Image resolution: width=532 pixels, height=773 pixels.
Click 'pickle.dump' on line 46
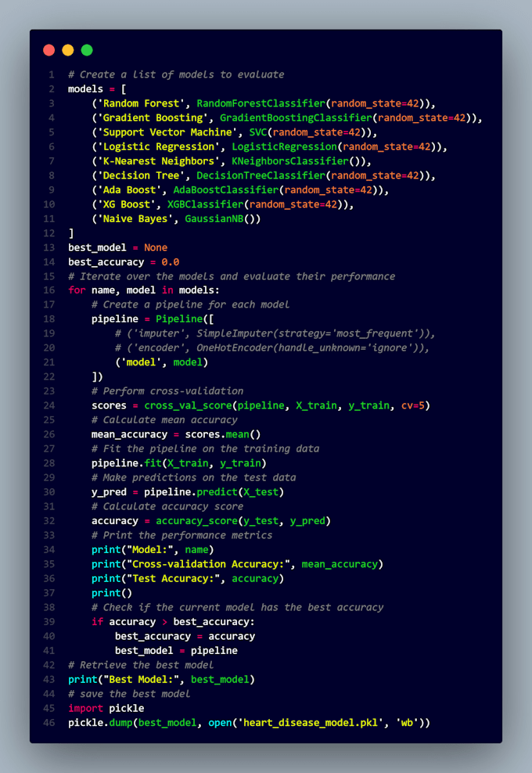point(100,723)
